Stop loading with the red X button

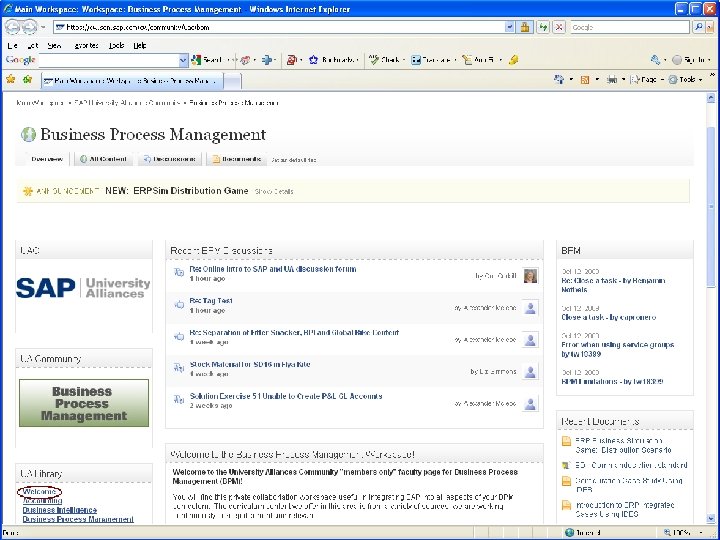[559, 28]
